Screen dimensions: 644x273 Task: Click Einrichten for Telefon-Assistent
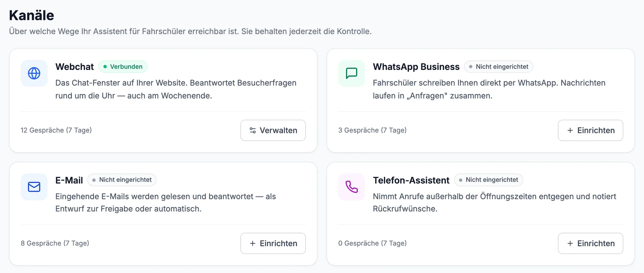point(591,243)
